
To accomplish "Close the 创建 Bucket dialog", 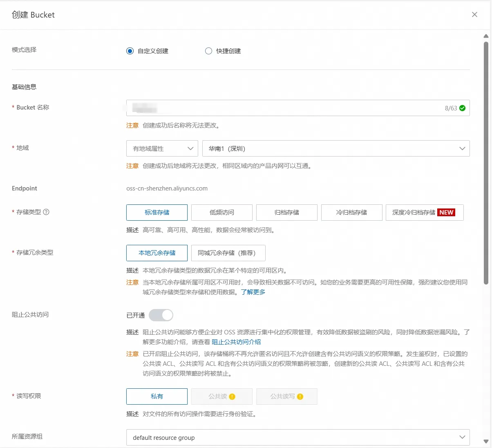I will pos(474,15).
